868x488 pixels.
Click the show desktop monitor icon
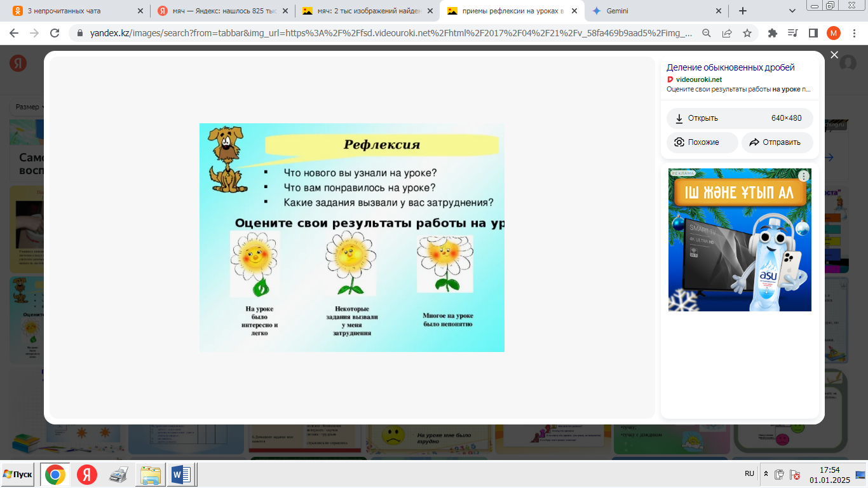pyautogui.click(x=860, y=474)
